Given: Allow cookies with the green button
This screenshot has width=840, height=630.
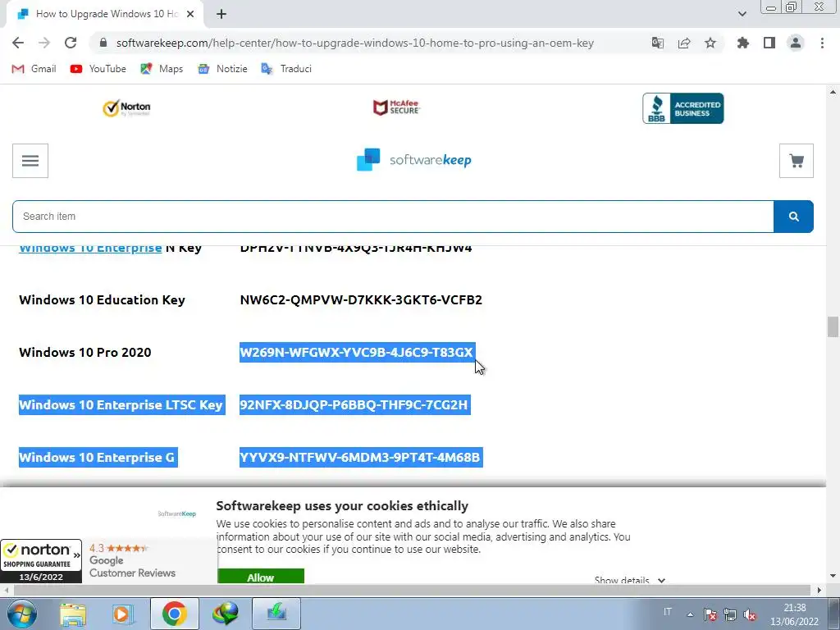Looking at the screenshot, I should click(260, 577).
